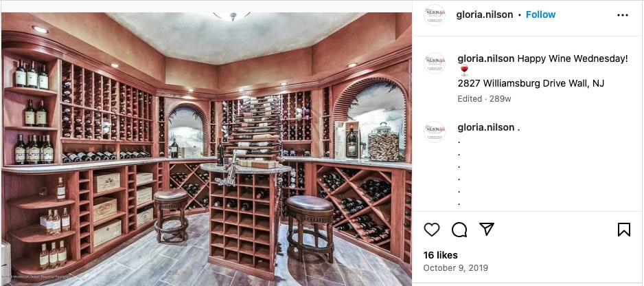Open the gloria.nilson username in the post header
The width and height of the screenshot is (644, 286).
[485, 14]
